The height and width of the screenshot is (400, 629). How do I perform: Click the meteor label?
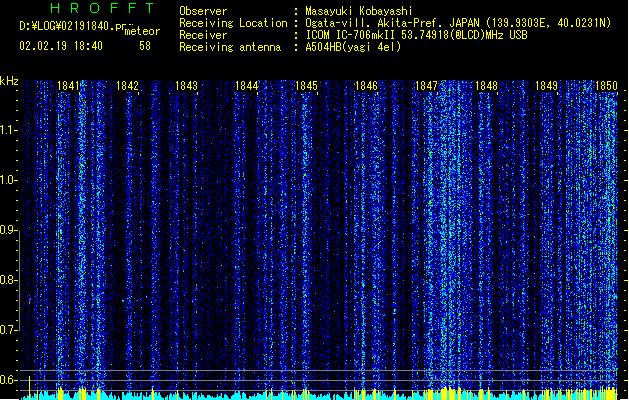[x=142, y=31]
